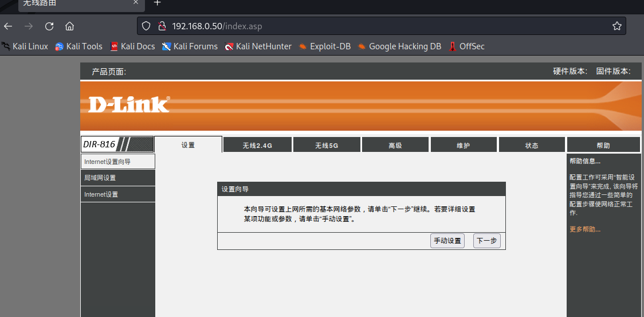Open the Google Hacking DB bookmark
Screen dimensions: 644x317
click(x=399, y=46)
